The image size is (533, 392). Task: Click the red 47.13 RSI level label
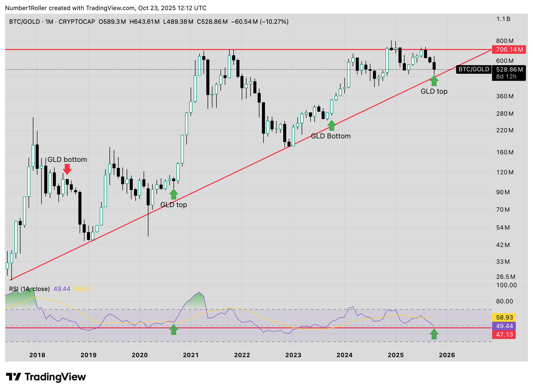click(504, 335)
